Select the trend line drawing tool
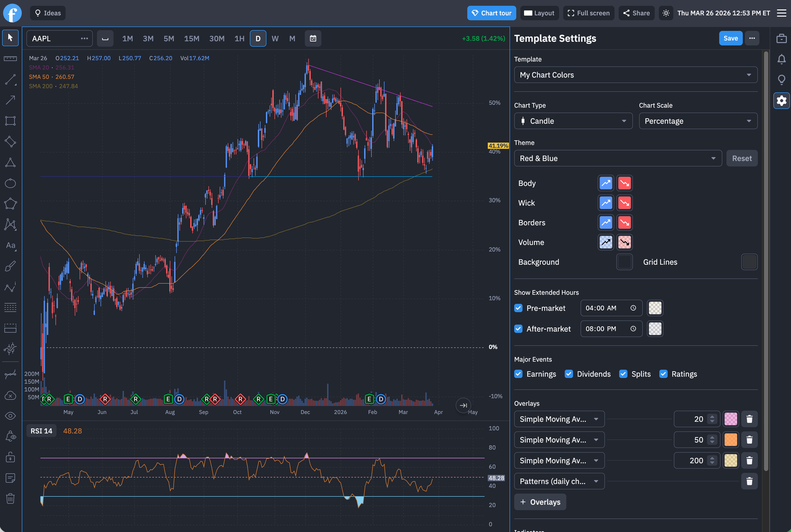791x532 pixels. coord(10,80)
